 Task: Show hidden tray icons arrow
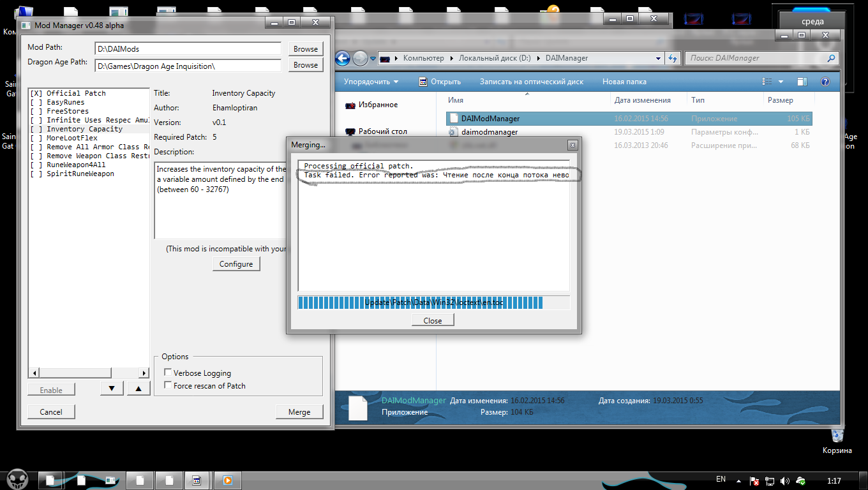[740, 480]
